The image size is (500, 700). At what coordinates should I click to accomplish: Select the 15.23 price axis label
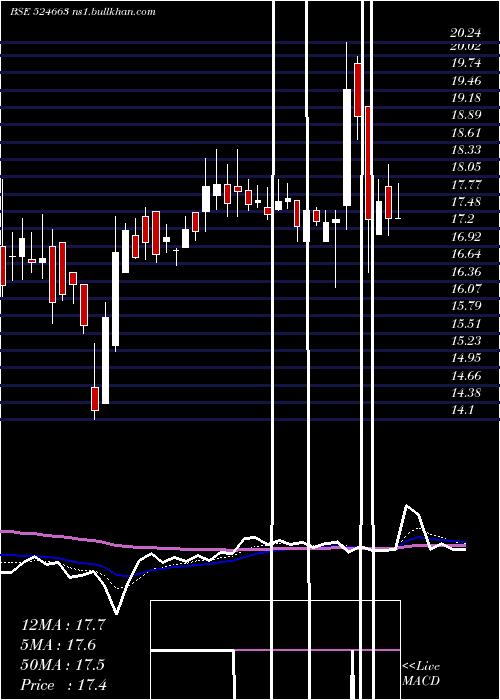point(466,341)
